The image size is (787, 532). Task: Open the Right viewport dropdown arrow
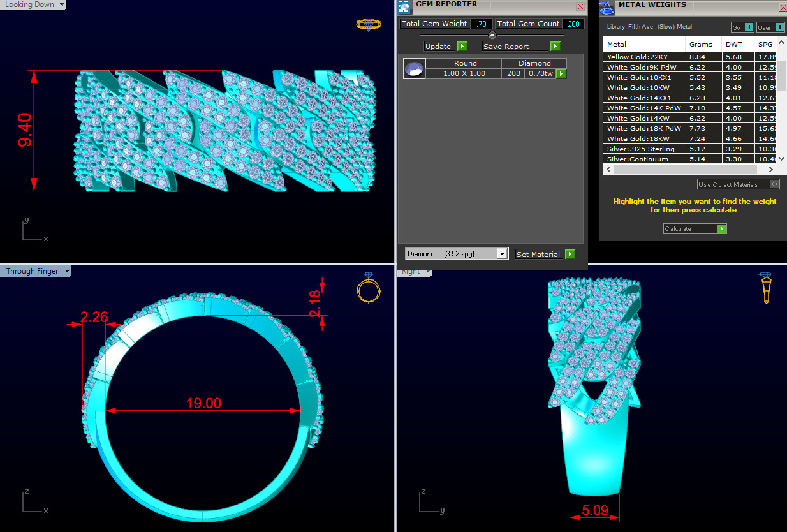point(427,272)
